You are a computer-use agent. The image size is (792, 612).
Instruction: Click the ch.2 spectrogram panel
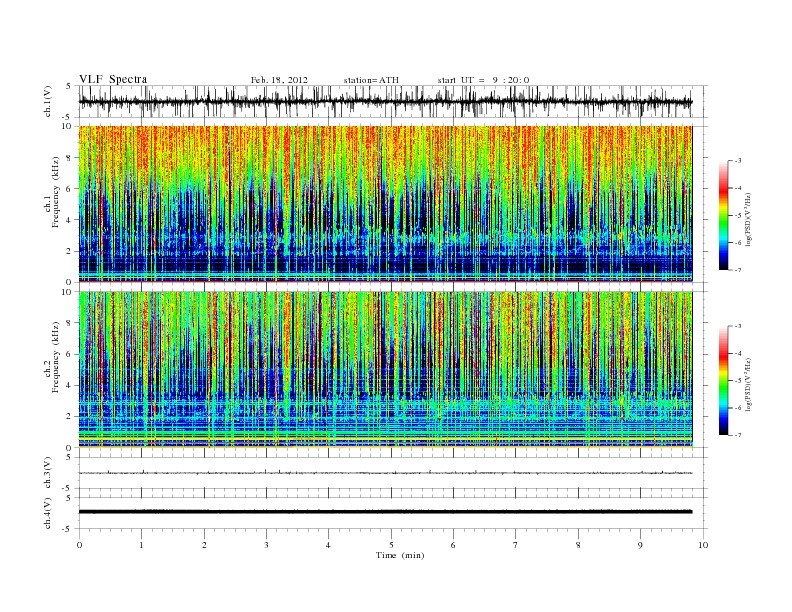(x=385, y=369)
